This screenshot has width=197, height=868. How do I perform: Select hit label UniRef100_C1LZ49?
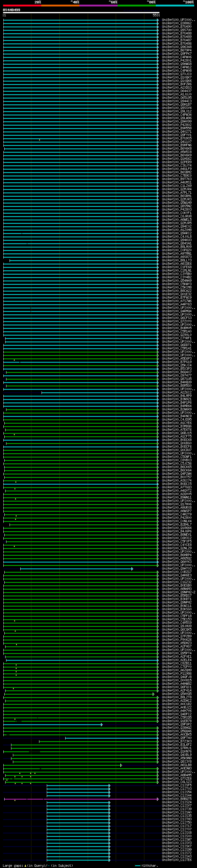point(176,186)
